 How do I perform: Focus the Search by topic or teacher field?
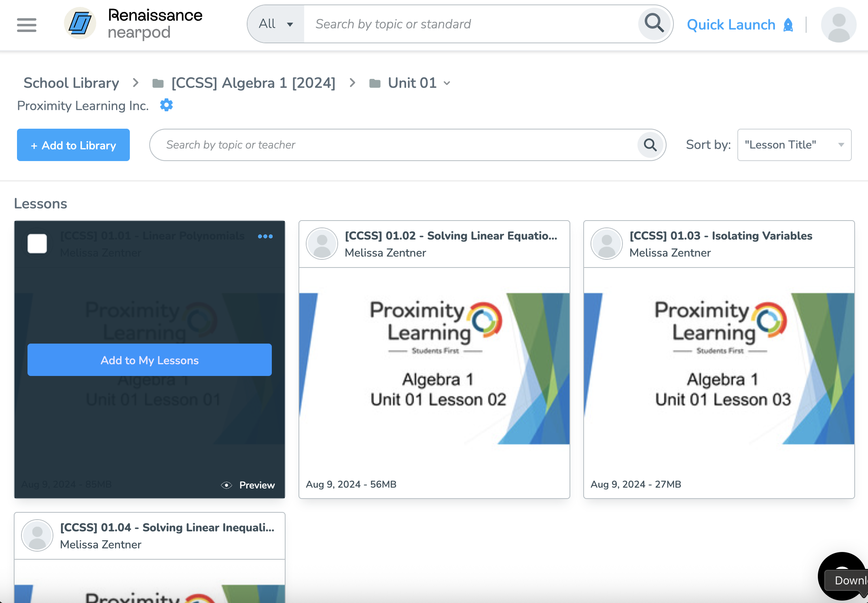pos(394,145)
